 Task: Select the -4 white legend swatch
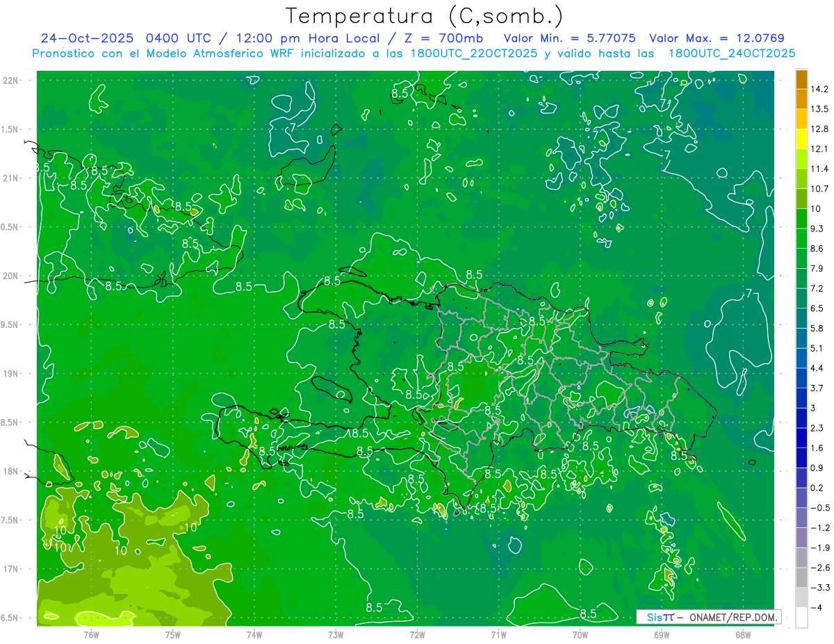pos(801,618)
